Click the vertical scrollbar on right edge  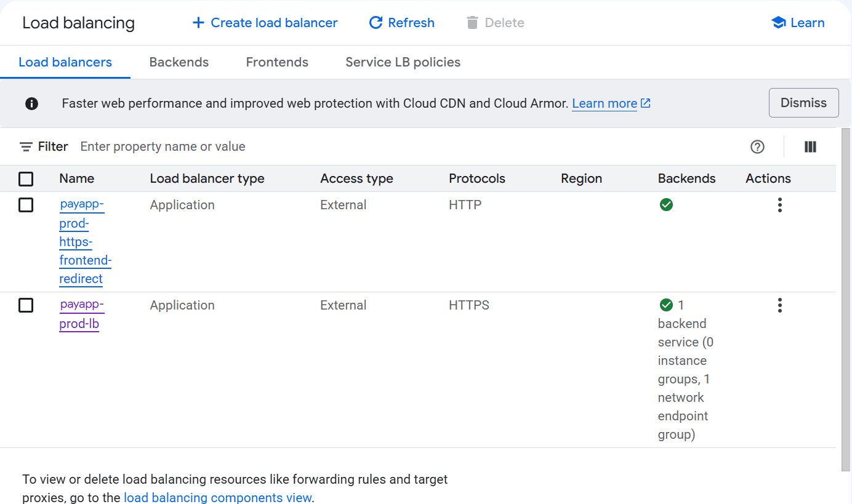click(846, 298)
